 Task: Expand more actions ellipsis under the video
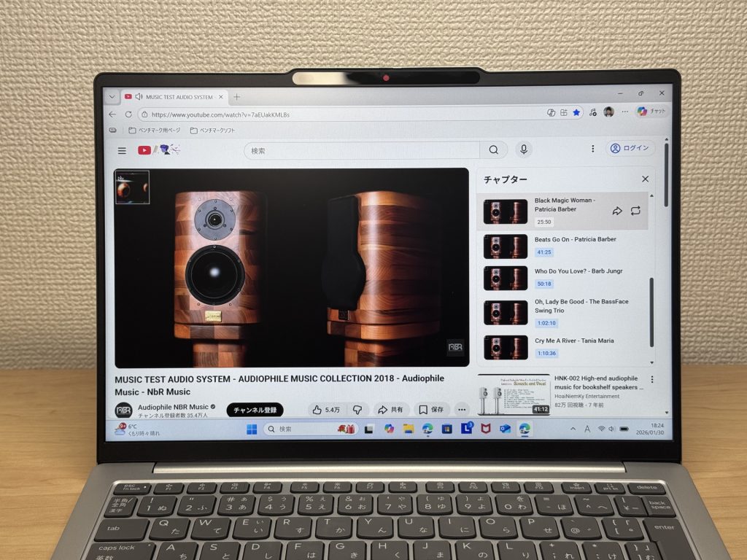[461, 410]
